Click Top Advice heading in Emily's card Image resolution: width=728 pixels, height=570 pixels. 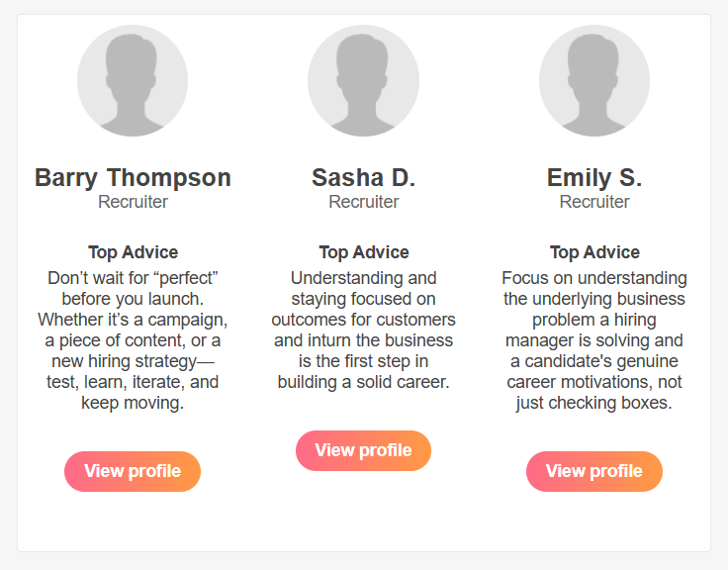point(594,252)
